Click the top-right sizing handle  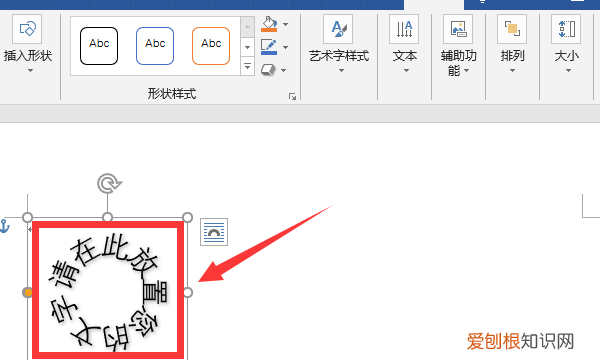tap(188, 217)
